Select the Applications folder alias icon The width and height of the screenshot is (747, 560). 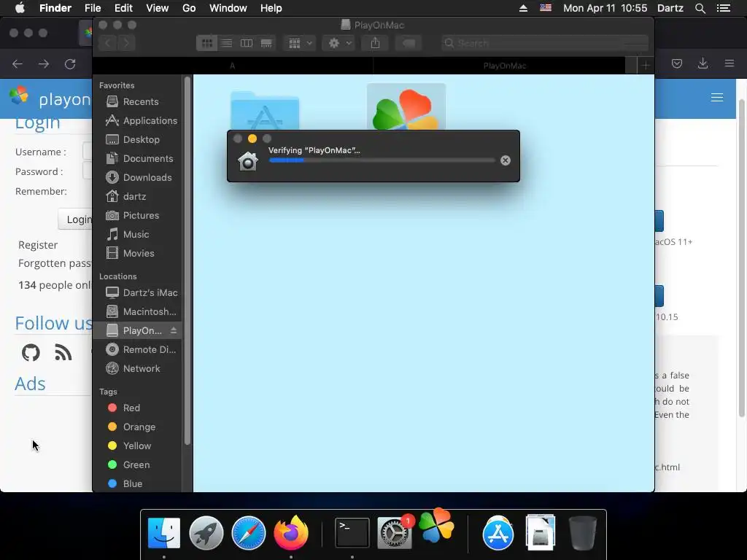point(265,111)
